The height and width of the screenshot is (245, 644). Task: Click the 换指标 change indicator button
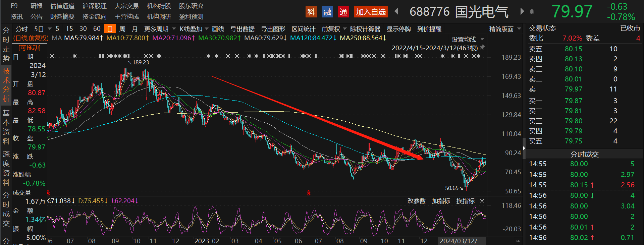coord(465,201)
